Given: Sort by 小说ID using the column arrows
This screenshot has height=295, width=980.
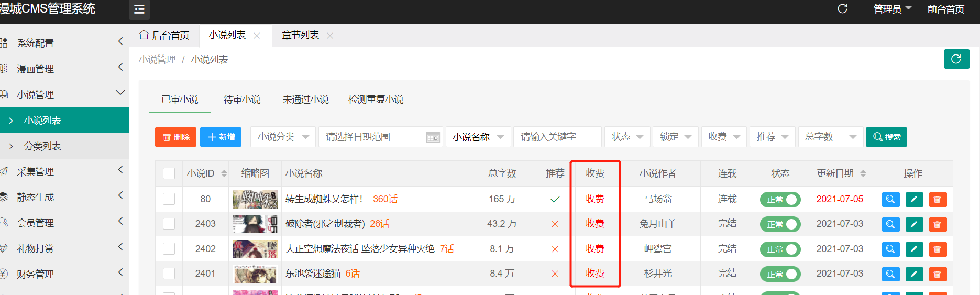Looking at the screenshot, I should (224, 173).
